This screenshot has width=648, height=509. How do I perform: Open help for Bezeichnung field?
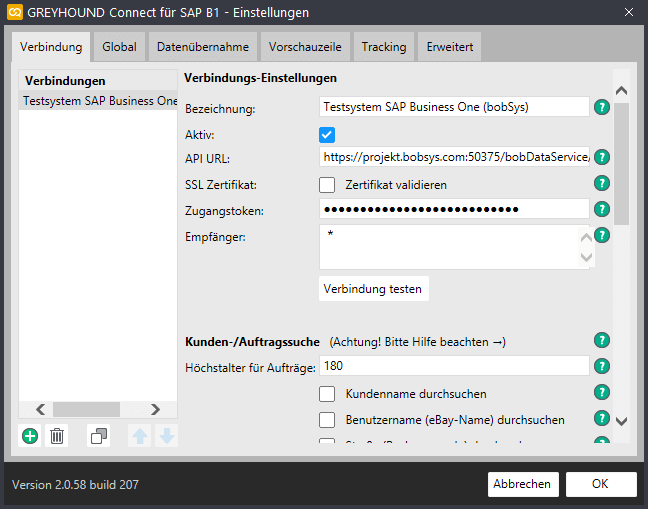(x=602, y=107)
